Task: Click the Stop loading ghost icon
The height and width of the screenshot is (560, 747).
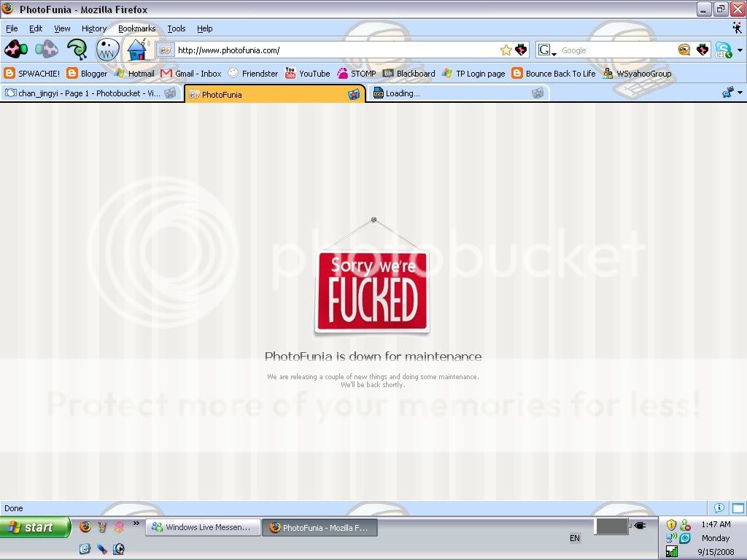Action: tap(107, 49)
